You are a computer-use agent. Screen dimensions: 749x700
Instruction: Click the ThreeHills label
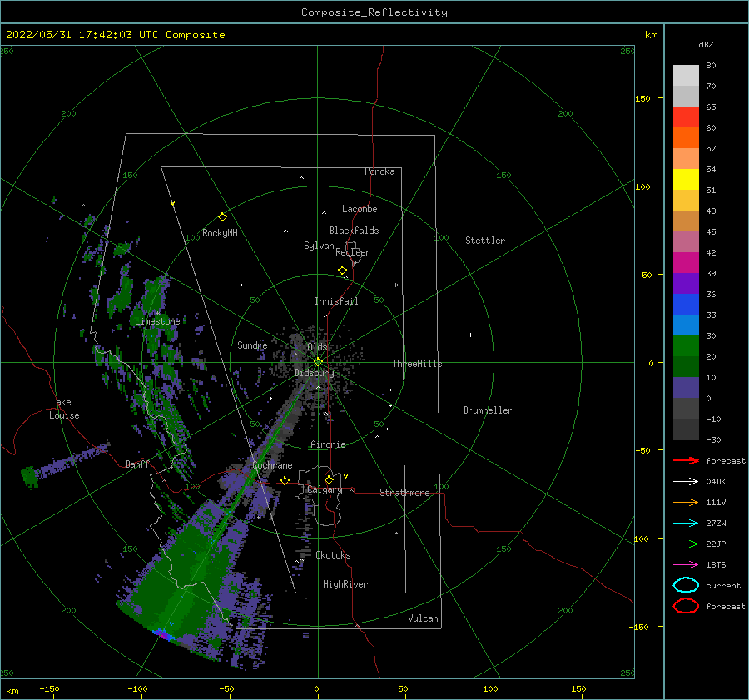(x=418, y=364)
